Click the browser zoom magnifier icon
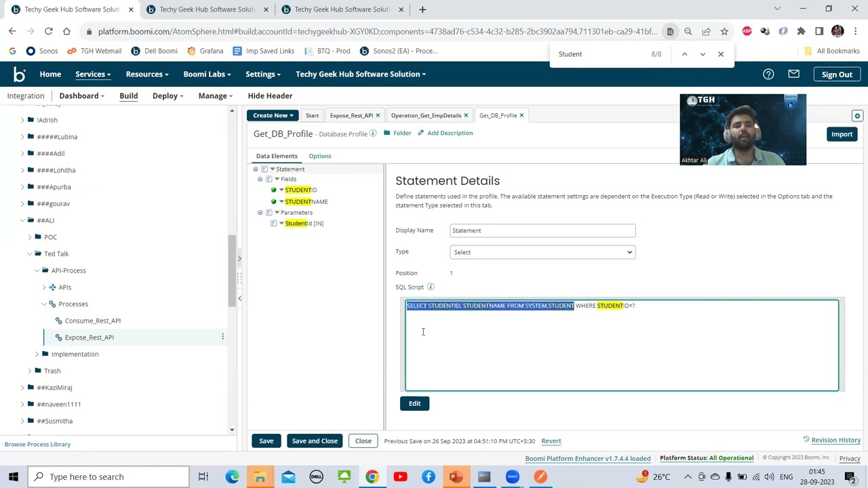The width and height of the screenshot is (868, 488). [688, 31]
